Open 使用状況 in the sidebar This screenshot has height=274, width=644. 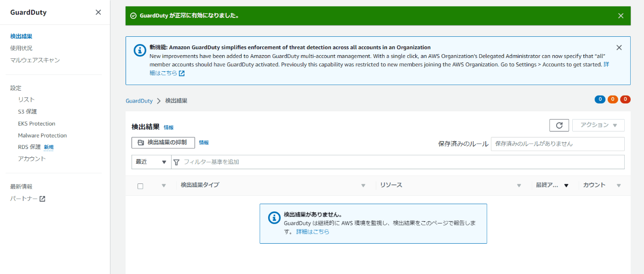click(21, 48)
